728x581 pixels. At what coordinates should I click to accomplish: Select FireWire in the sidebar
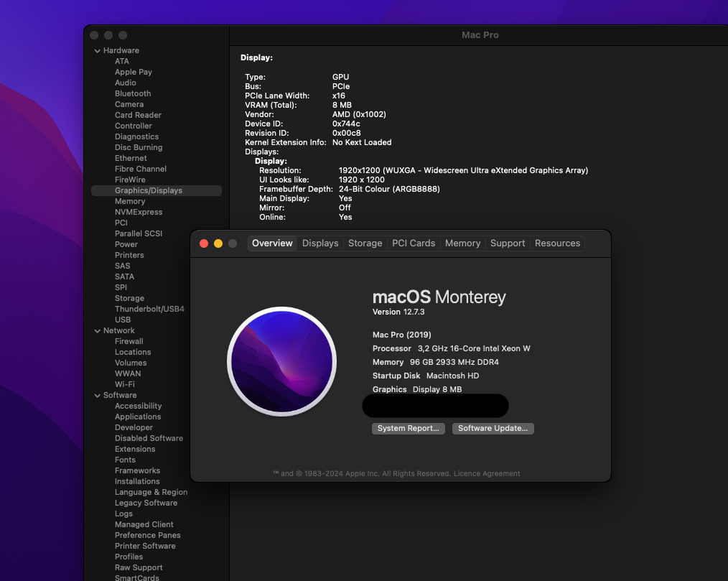(x=130, y=180)
